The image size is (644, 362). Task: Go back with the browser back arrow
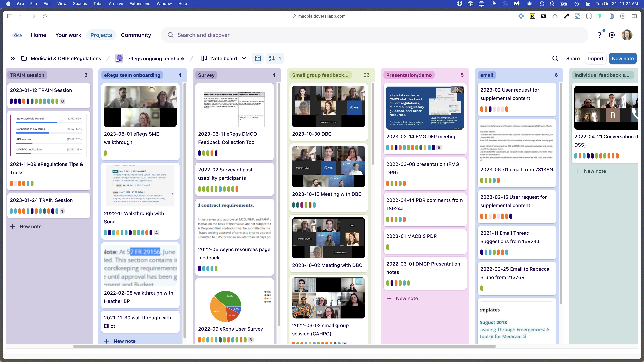pos(21,16)
